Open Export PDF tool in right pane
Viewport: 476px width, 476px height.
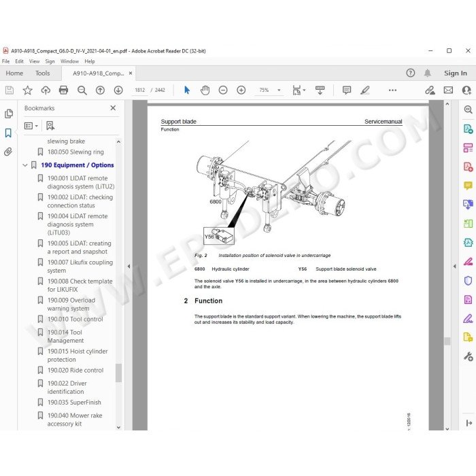tap(468, 129)
